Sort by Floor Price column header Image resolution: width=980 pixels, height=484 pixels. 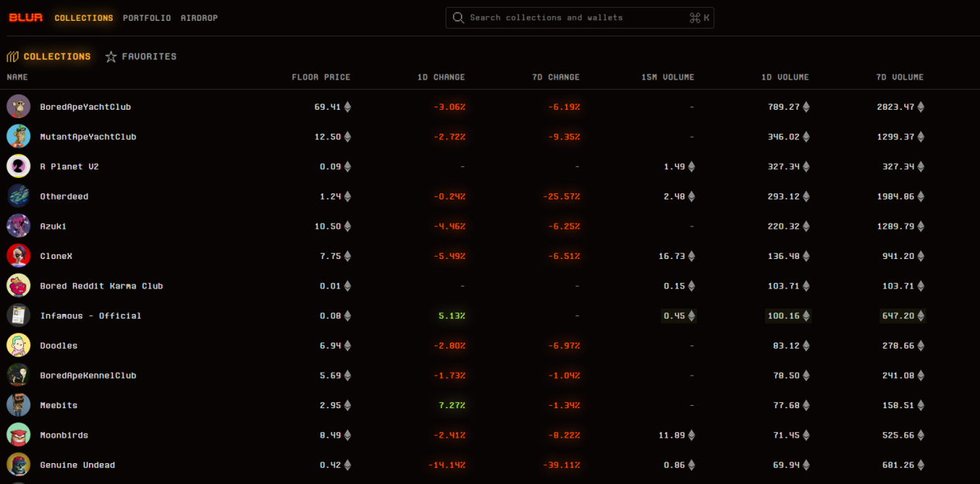coord(320,77)
